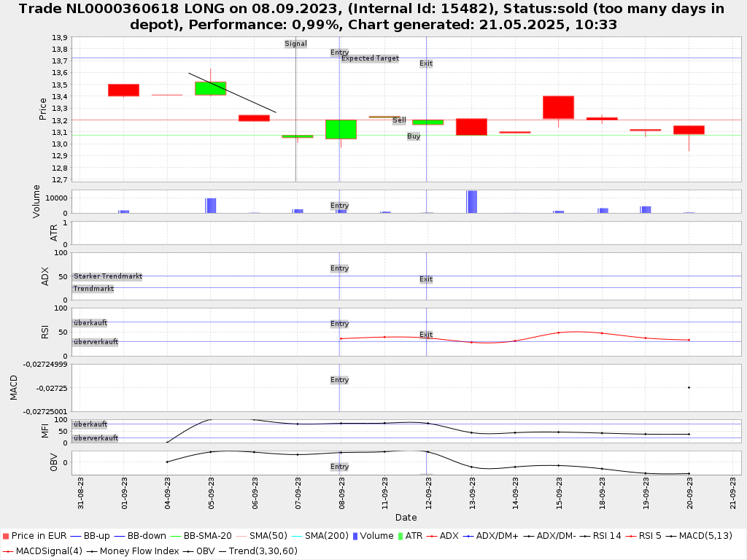Viewport: 747px width, 560px height.
Task: Click the Starker Trendmarkt label in ADX panel
Action: [x=107, y=276]
